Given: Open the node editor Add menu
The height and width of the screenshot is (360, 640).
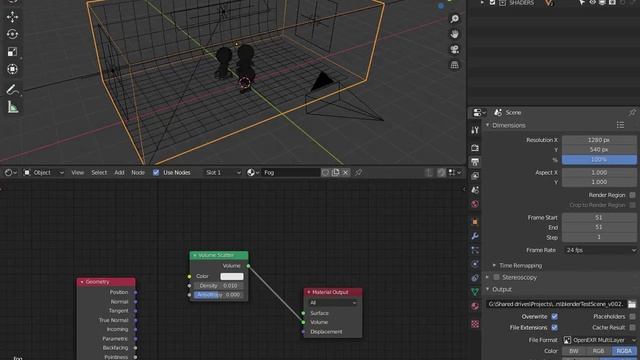Looking at the screenshot, I should 119,173.
